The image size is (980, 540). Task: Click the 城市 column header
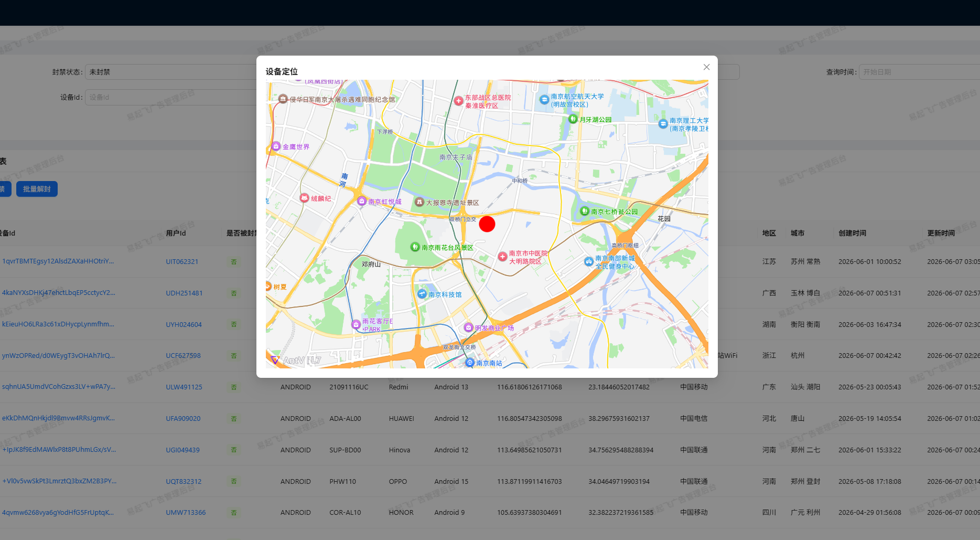[x=798, y=233]
